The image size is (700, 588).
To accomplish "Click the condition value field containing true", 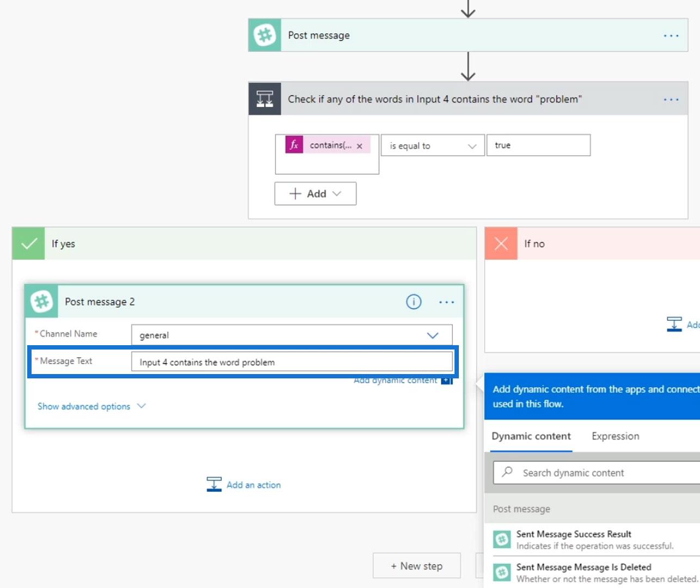I will point(538,145).
